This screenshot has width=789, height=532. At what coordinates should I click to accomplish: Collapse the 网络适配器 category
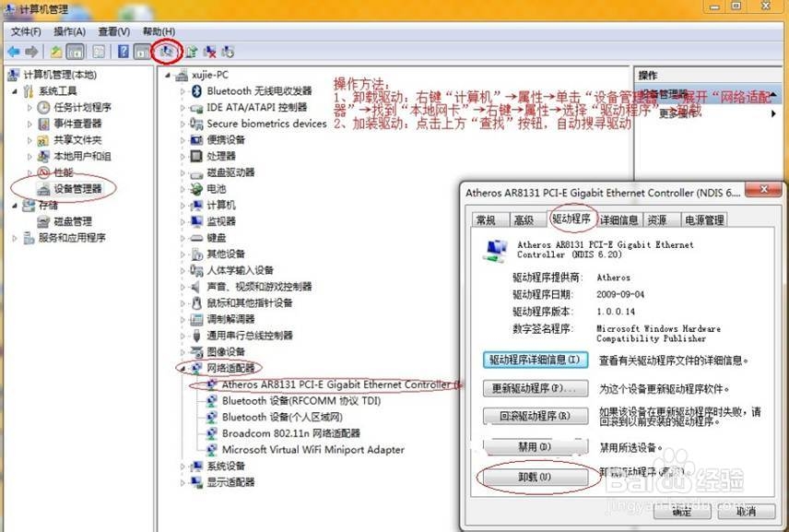click(183, 369)
